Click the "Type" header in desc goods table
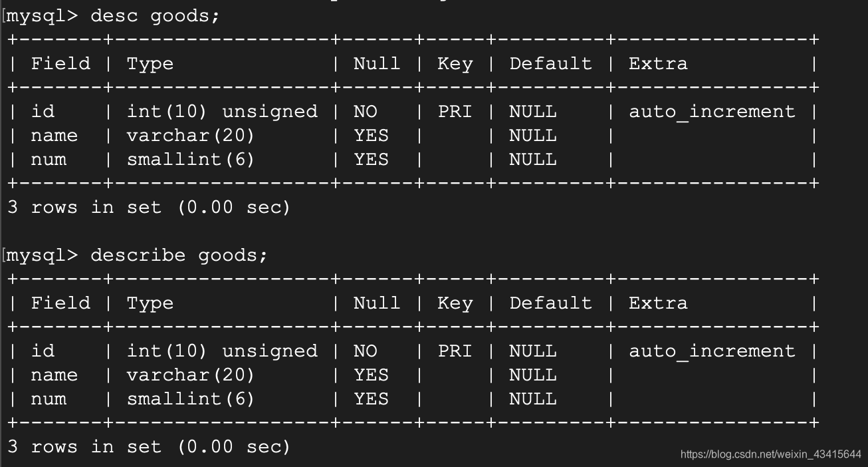The height and width of the screenshot is (467, 868). (150, 64)
